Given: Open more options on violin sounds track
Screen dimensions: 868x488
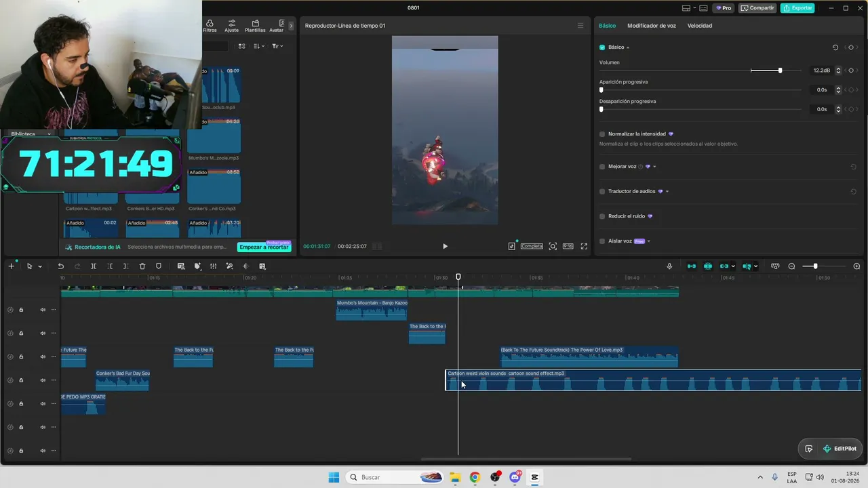Looking at the screenshot, I should pos(54,380).
